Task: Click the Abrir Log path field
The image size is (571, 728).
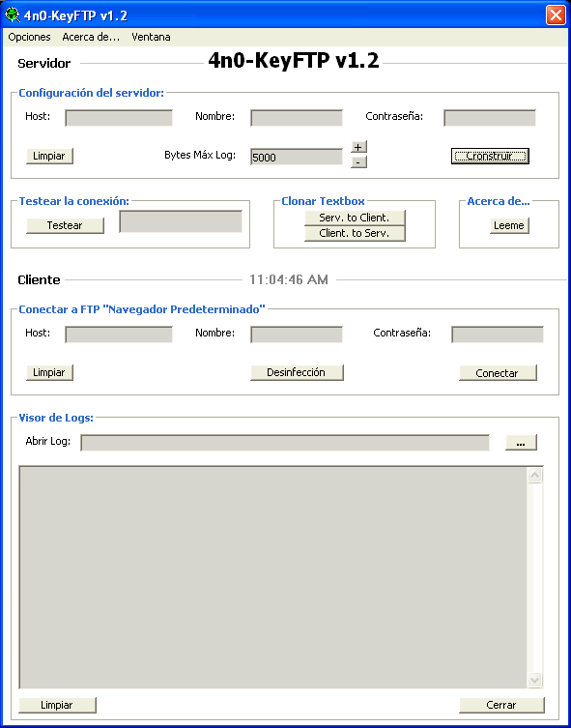Action: [285, 443]
